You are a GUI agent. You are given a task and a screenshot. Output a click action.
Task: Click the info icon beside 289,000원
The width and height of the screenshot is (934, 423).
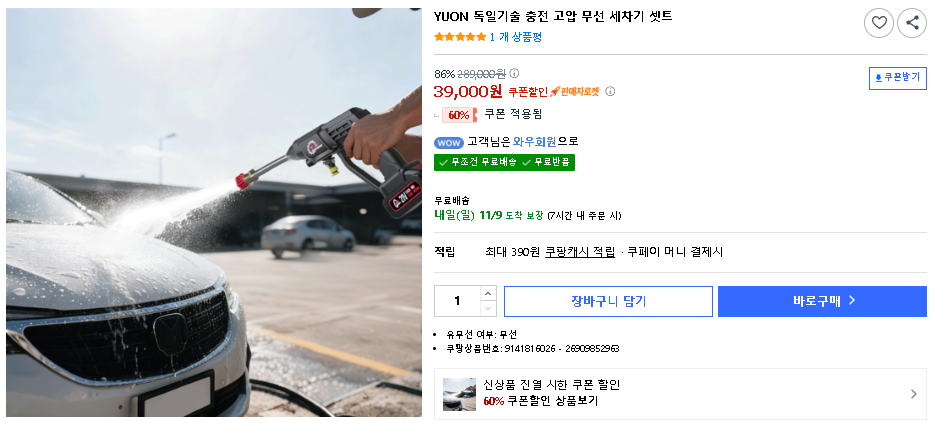tap(514, 73)
